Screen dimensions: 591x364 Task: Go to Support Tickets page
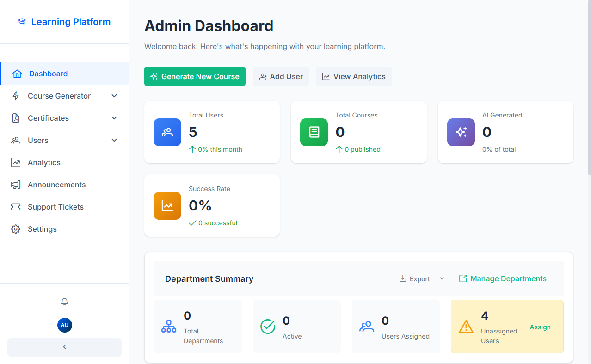click(55, 207)
